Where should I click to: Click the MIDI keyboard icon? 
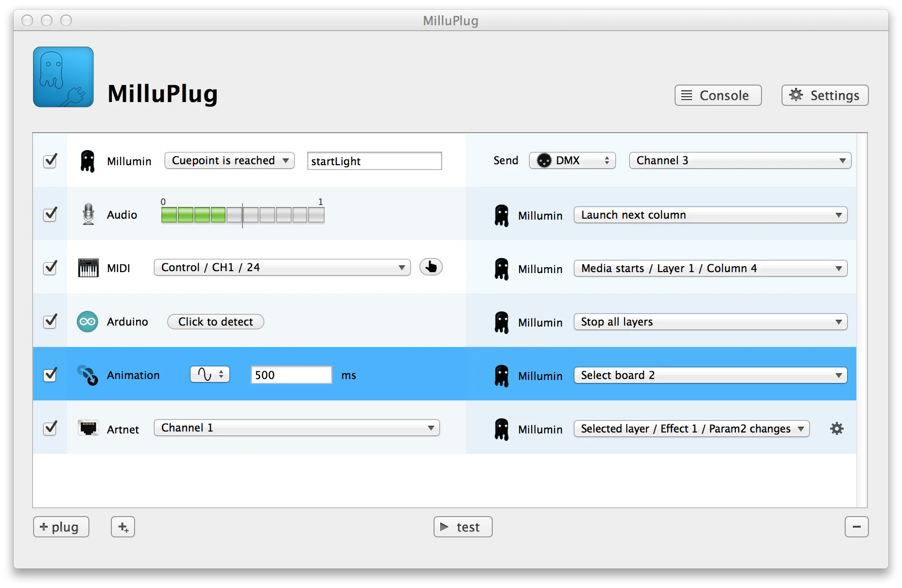click(x=88, y=268)
